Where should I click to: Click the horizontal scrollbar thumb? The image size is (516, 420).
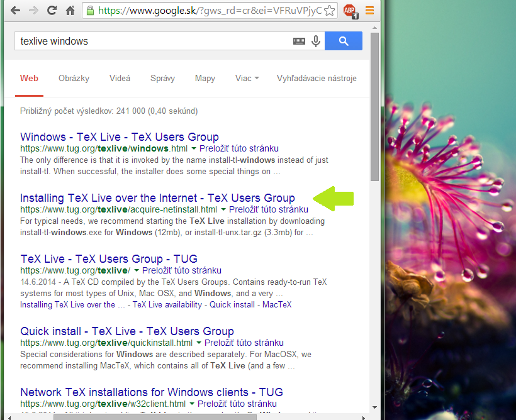tap(155, 417)
